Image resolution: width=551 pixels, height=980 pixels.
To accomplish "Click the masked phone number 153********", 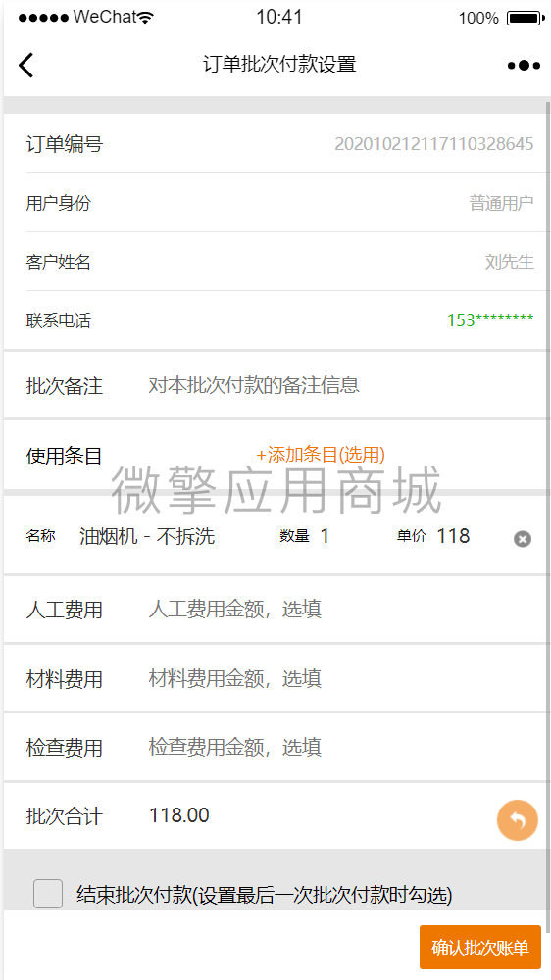I will (x=490, y=320).
